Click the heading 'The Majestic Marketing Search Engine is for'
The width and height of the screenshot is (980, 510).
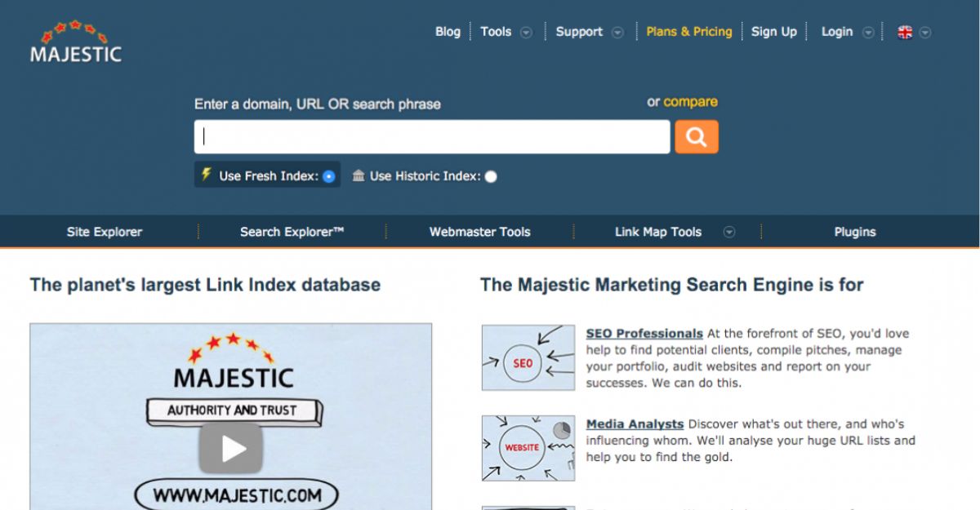point(672,285)
